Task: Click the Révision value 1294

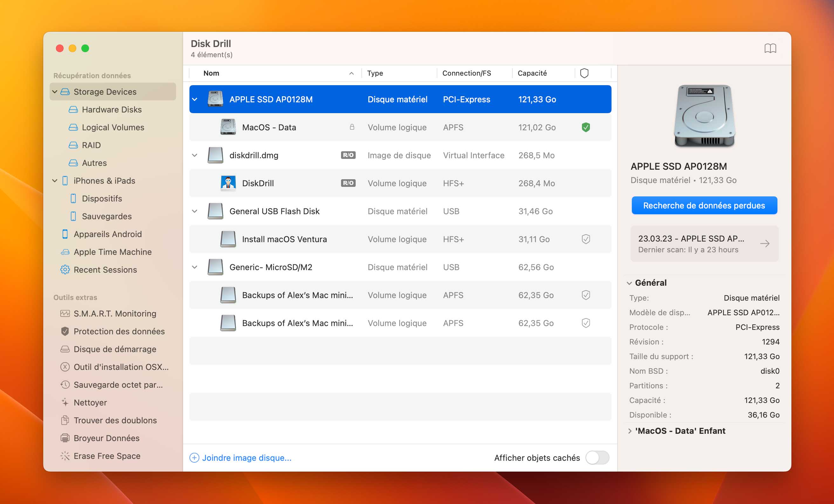Action: [x=770, y=342]
